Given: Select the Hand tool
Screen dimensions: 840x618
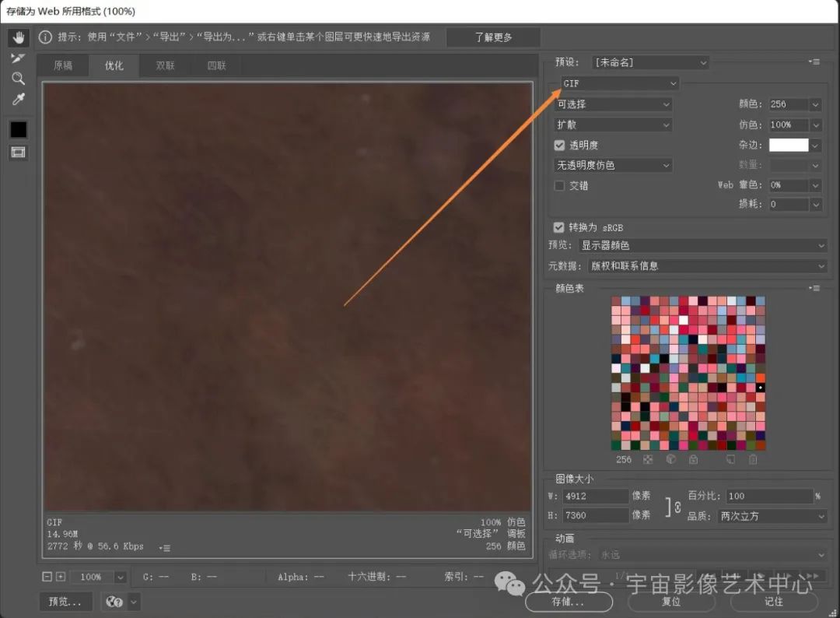Looking at the screenshot, I should [18, 37].
